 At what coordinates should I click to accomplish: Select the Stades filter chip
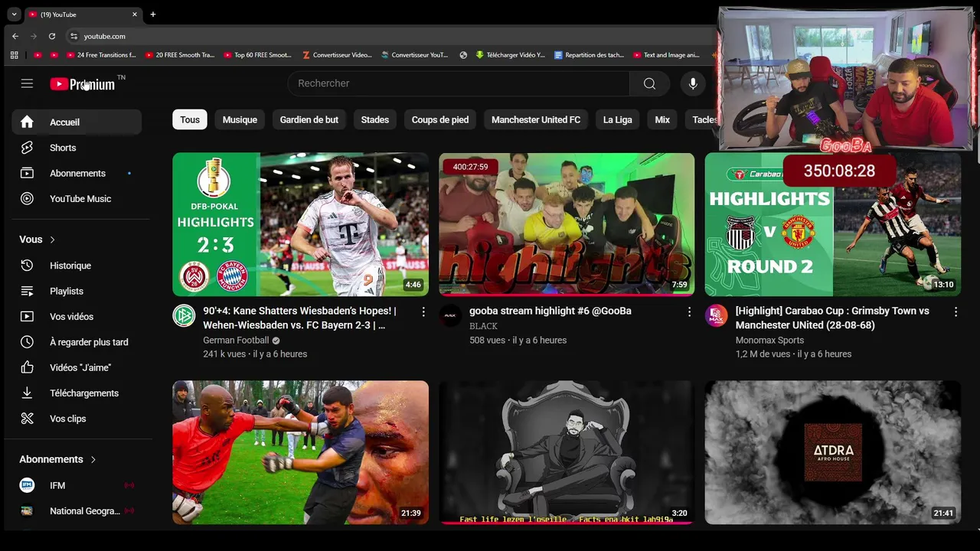click(375, 119)
